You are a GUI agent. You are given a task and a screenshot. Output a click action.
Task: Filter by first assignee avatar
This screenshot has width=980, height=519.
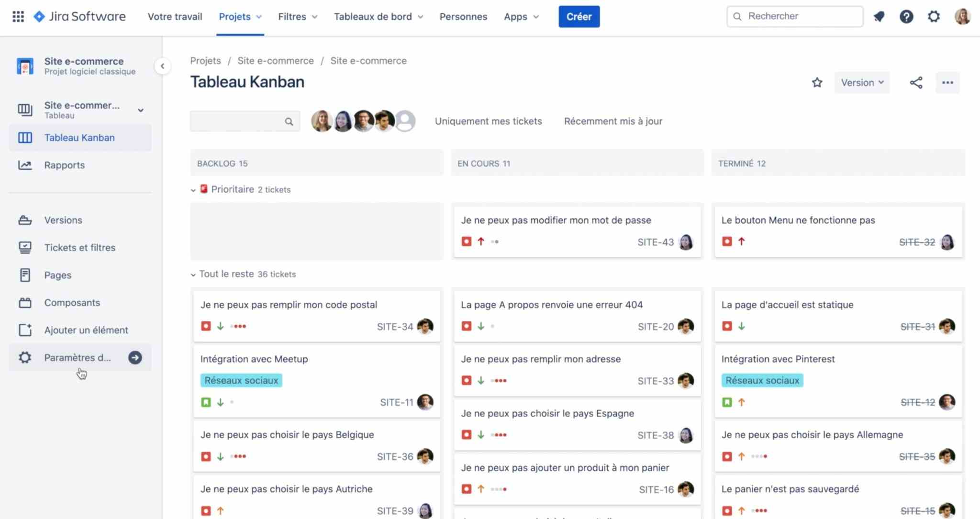tap(322, 121)
